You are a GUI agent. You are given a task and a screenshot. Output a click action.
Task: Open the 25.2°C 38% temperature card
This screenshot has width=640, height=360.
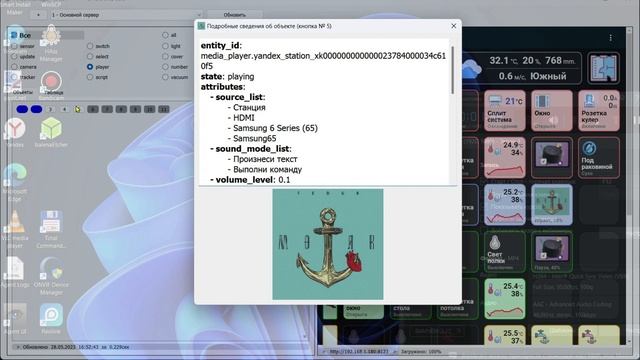pyautogui.click(x=505, y=204)
